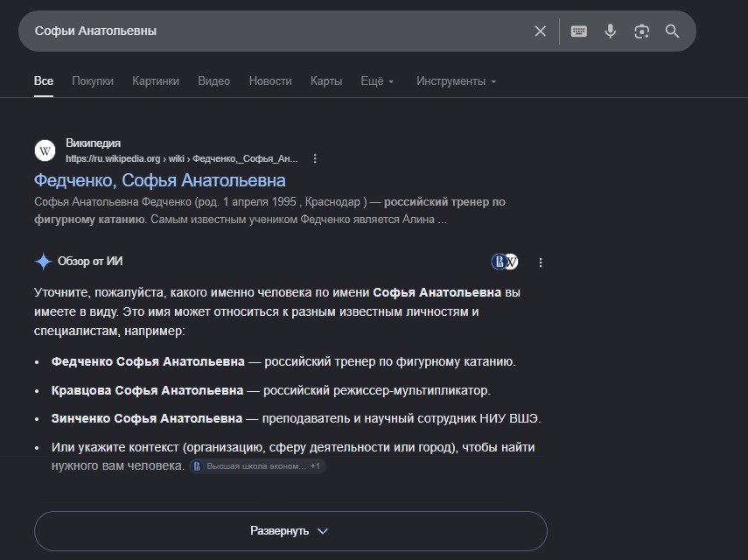Switch to the Покупки tab

(x=93, y=81)
